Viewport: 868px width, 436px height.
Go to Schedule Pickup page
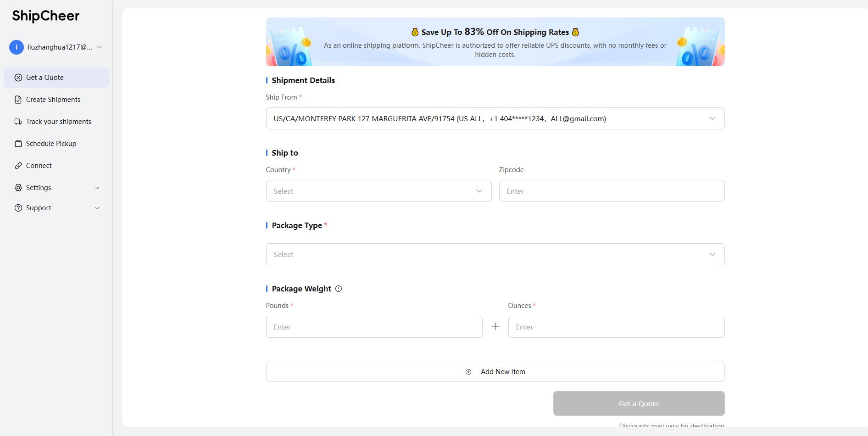[x=51, y=144]
